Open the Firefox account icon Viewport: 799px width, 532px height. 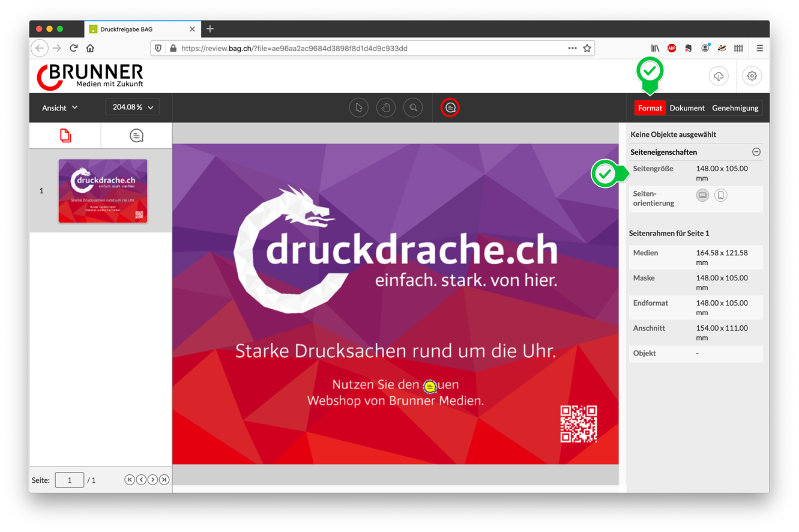click(x=705, y=48)
